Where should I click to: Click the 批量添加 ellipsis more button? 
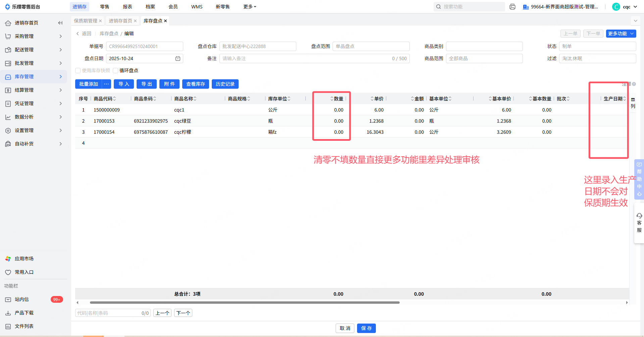(x=106, y=84)
